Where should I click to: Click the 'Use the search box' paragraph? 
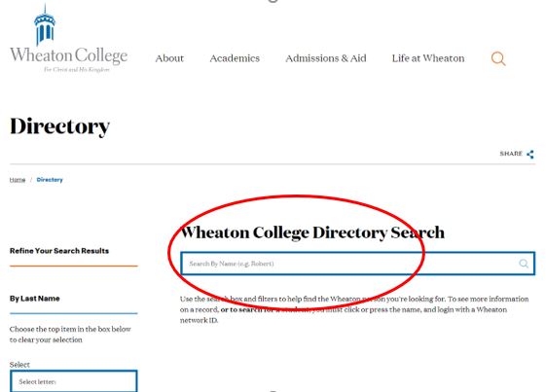coord(354,309)
